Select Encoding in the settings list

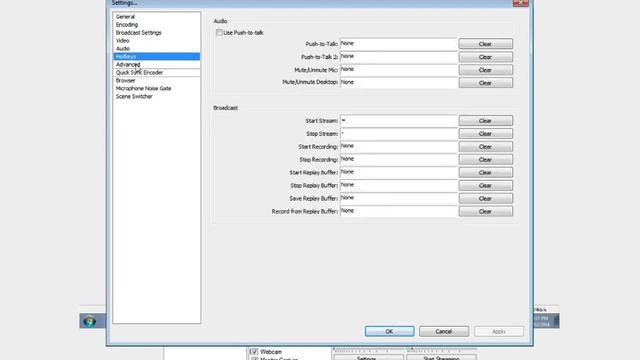[x=156, y=24]
